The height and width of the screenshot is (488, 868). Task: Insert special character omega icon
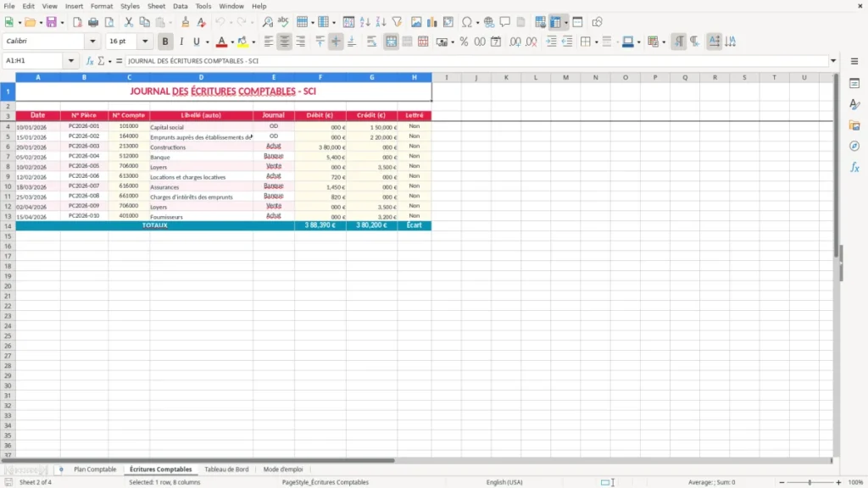click(x=467, y=22)
